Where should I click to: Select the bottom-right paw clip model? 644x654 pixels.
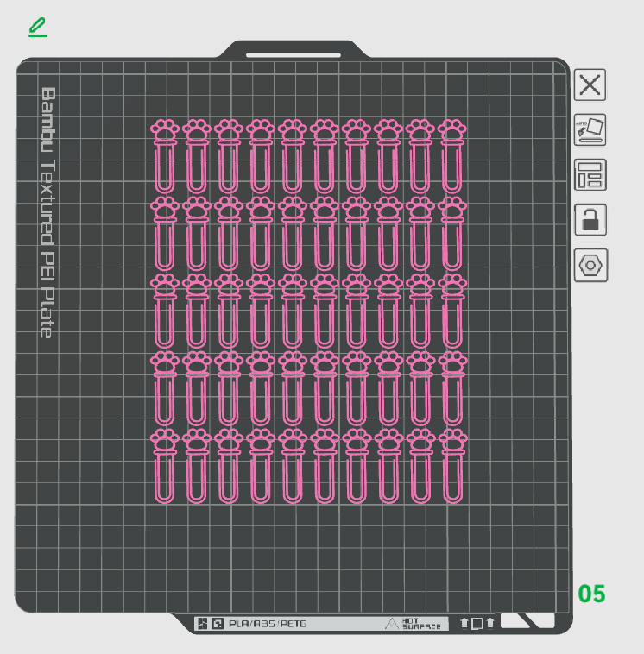pyautogui.click(x=452, y=465)
